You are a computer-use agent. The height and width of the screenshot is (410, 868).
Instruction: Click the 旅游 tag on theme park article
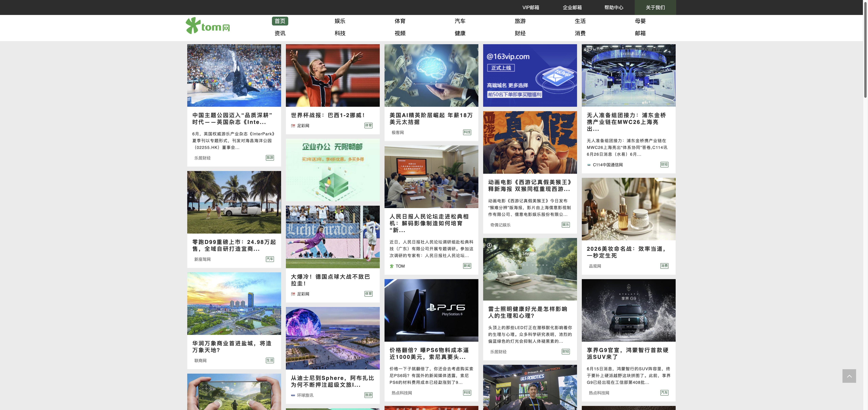pos(270,158)
